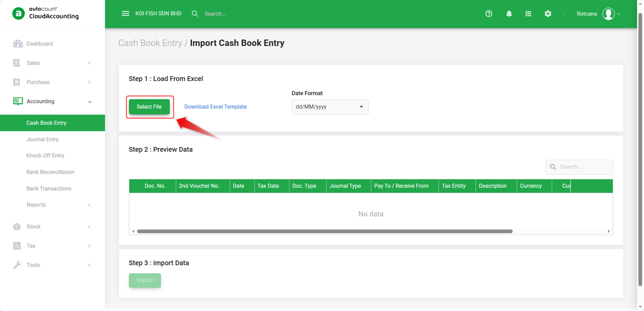Open notifications bell icon
The width and height of the screenshot is (644, 311).
[509, 14]
